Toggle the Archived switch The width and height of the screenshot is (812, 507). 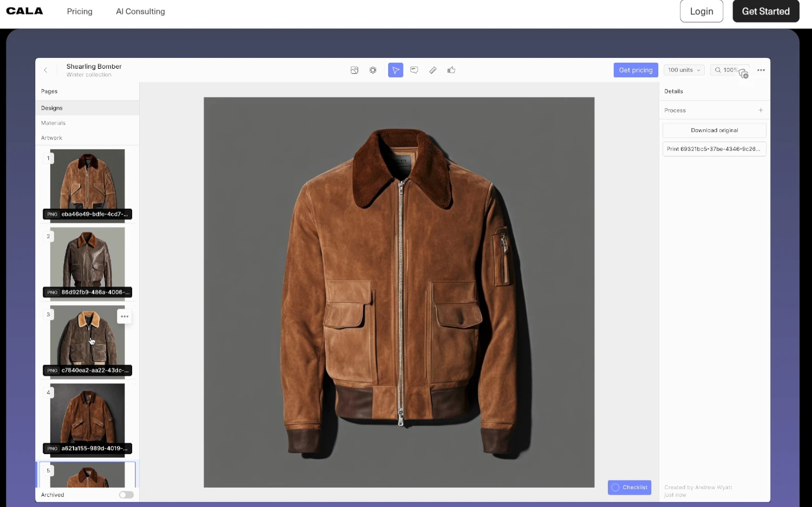tap(126, 495)
